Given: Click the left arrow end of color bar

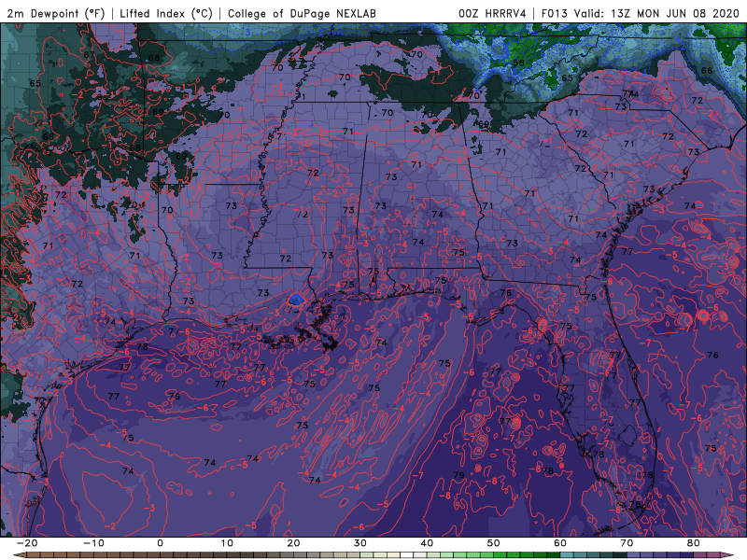Looking at the screenshot, I should click(x=19, y=555).
